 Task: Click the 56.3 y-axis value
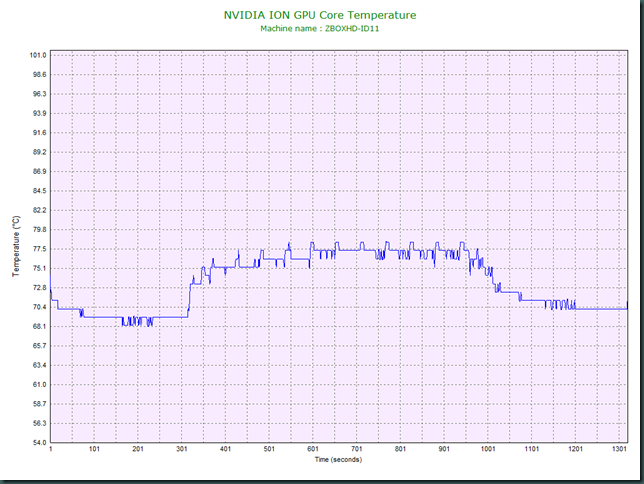pos(39,423)
